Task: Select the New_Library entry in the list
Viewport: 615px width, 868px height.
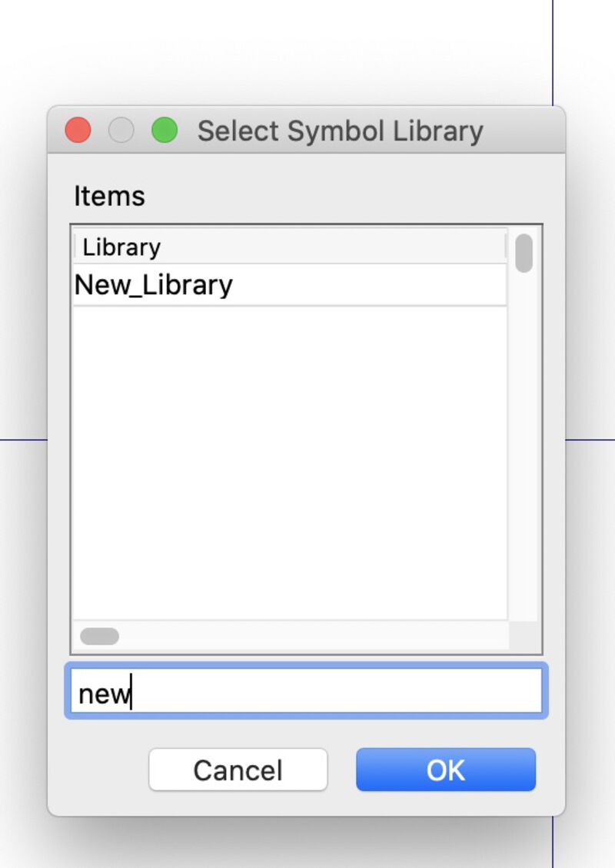Action: 154,285
